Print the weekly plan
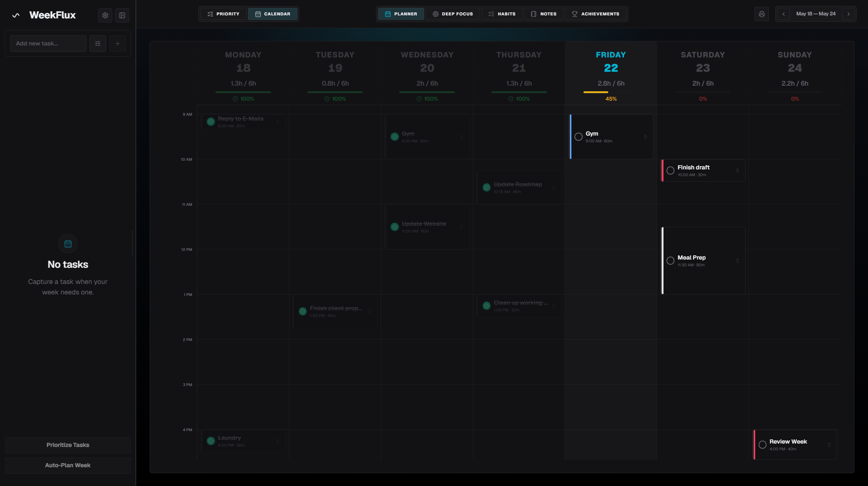This screenshot has width=868, height=486. click(762, 14)
